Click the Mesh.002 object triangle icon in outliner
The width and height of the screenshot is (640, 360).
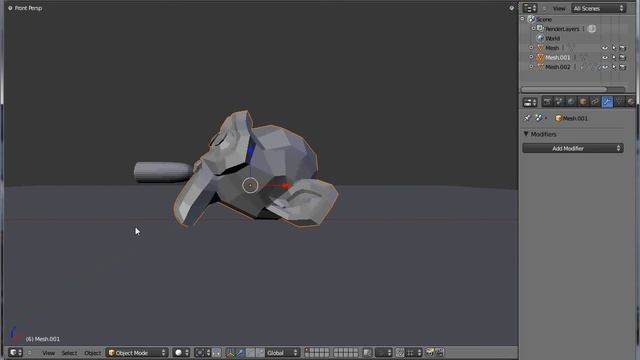(540, 67)
